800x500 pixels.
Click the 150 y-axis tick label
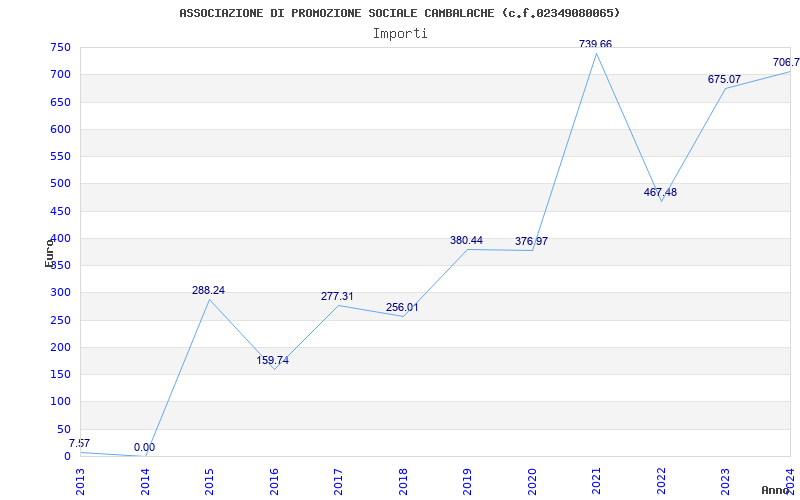pyautogui.click(x=60, y=374)
